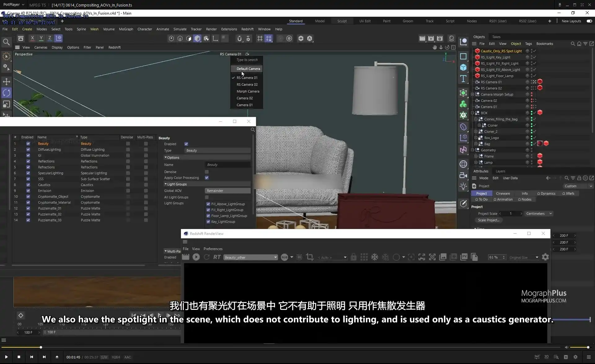Image resolution: width=595 pixels, height=364 pixels.
Task: Select the Move tool in left toolbar
Action: (7, 81)
